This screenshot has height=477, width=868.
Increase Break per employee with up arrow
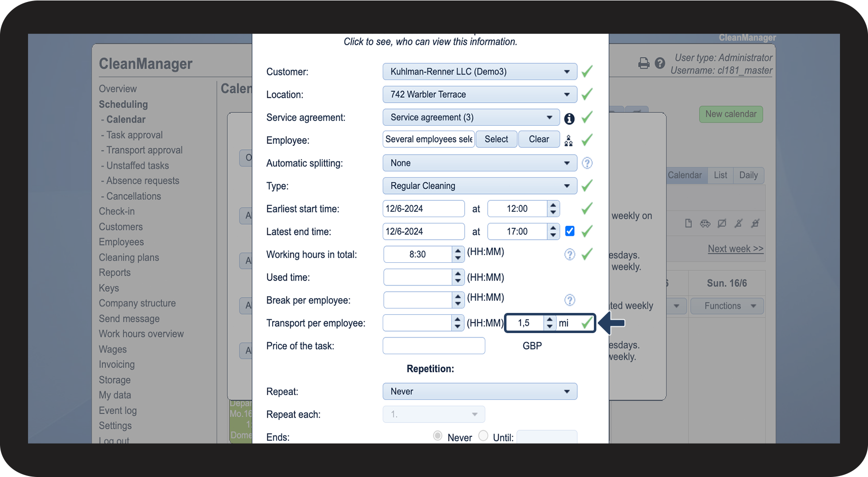coord(458,296)
